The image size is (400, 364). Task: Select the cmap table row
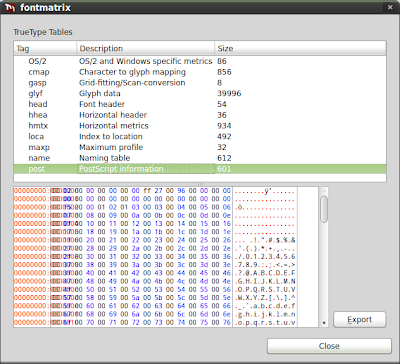point(200,72)
